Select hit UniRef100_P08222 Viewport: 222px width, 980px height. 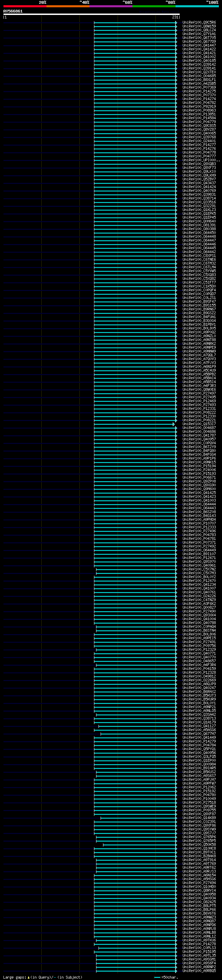199,412
